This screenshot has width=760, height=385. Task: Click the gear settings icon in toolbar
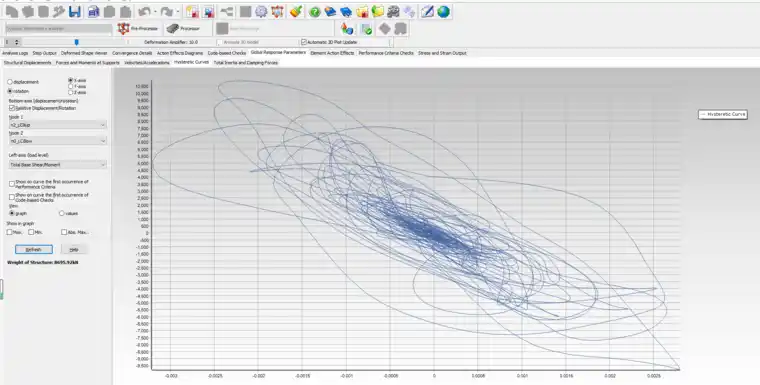[x=261, y=11]
